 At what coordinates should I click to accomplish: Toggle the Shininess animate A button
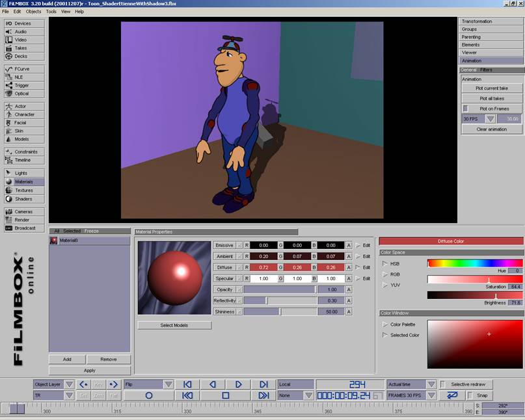click(x=349, y=311)
